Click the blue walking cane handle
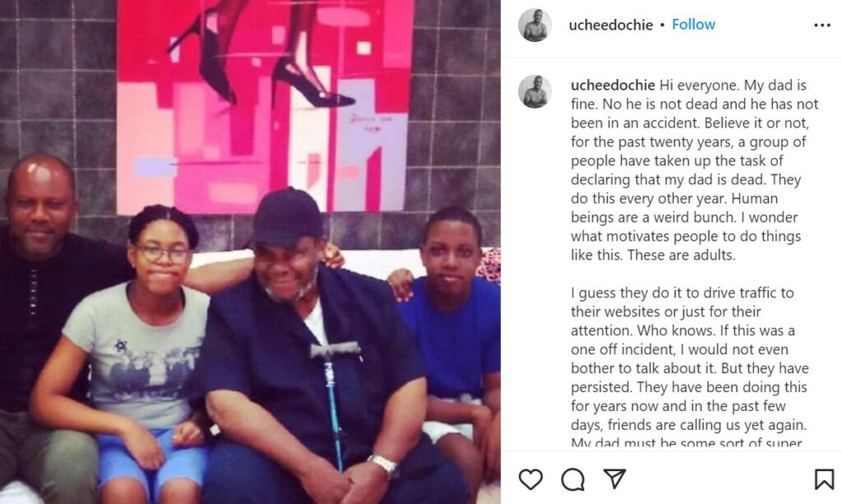The height and width of the screenshot is (504, 842). tap(335, 350)
